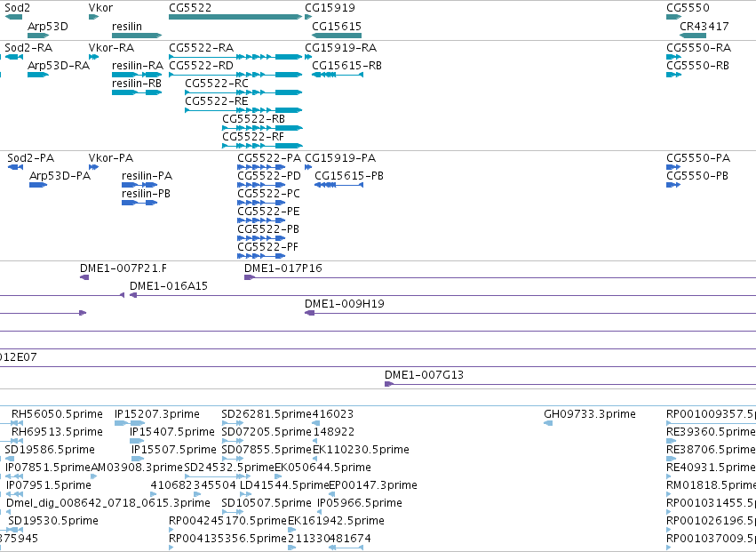Click SD07205.5prime EST label
756x552 pixels.
tap(267, 432)
